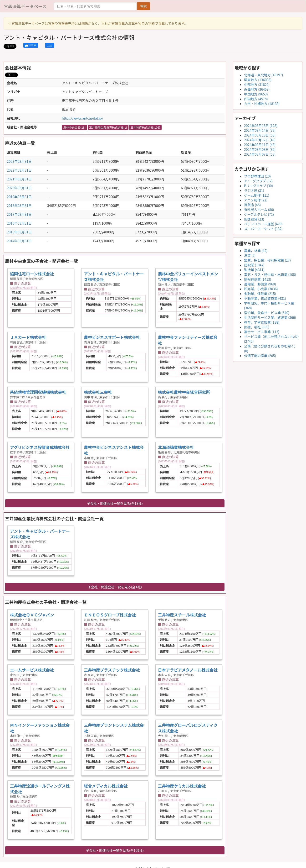Click the X post button in 会社基本情報
This screenshot has height=868, width=306.
tap(11, 75)
